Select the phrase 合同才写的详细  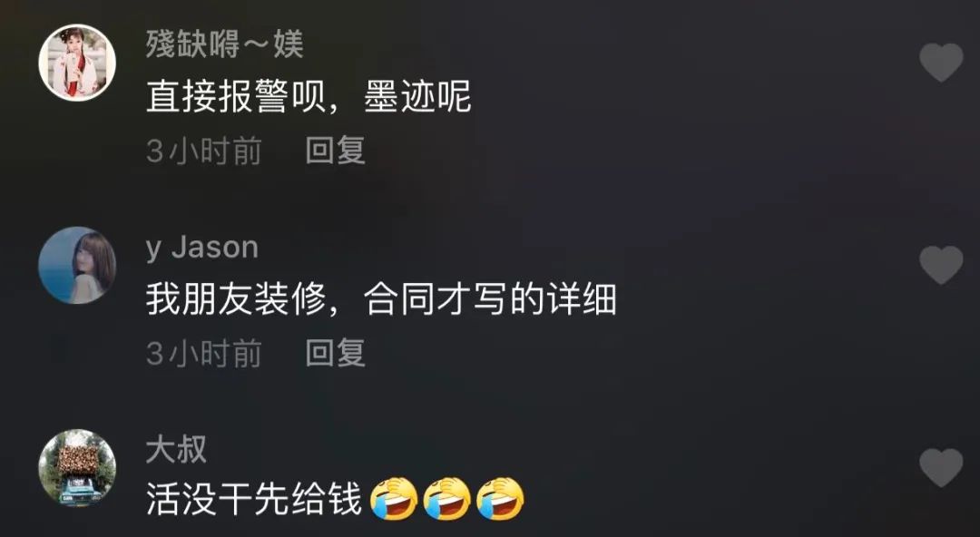490,299
